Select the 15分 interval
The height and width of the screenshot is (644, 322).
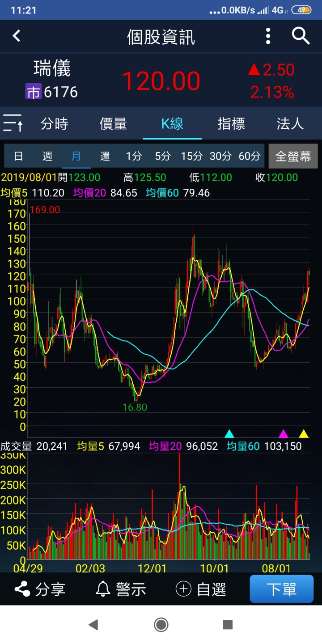click(x=192, y=156)
